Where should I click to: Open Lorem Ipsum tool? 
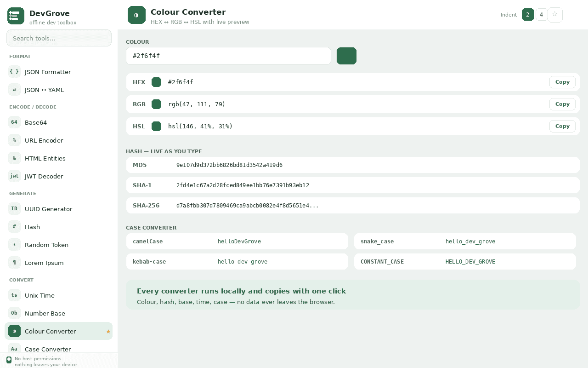click(x=58, y=263)
